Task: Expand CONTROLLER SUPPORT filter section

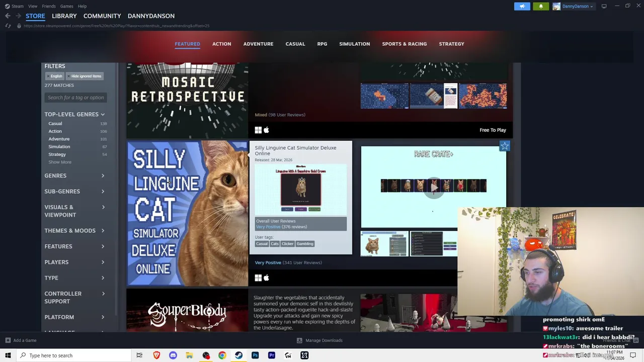Action: click(x=74, y=297)
